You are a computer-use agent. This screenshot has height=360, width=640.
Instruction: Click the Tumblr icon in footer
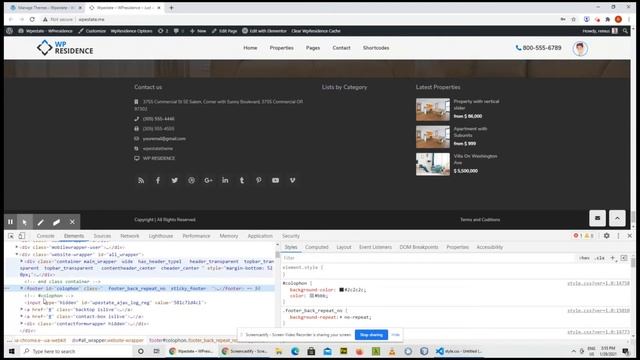point(242,180)
